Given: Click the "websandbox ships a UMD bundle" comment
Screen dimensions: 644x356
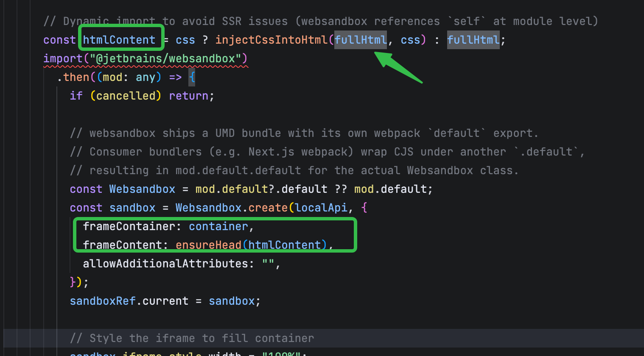Looking at the screenshot, I should pyautogui.click(x=304, y=133).
